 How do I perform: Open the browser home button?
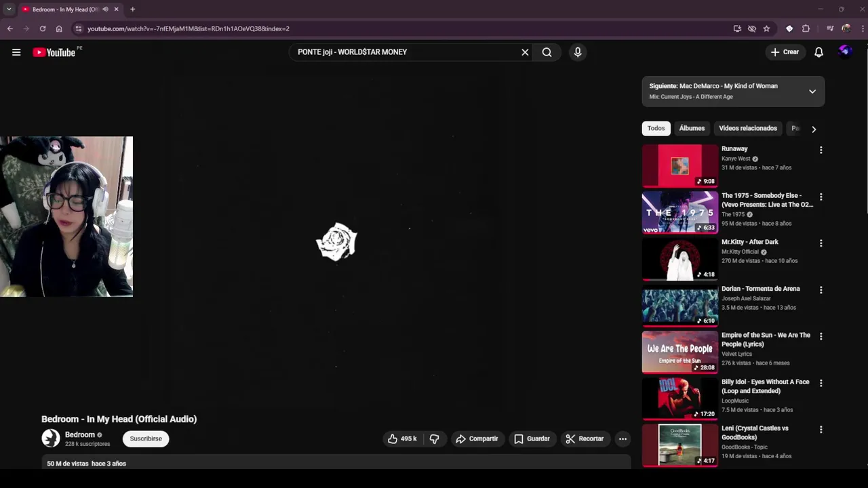click(59, 28)
